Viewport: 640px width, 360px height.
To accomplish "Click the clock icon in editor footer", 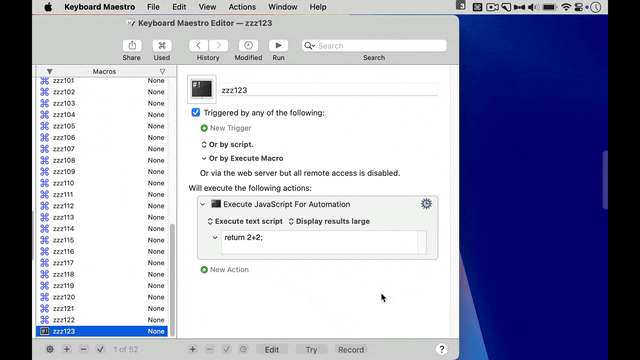I will pos(243,349).
